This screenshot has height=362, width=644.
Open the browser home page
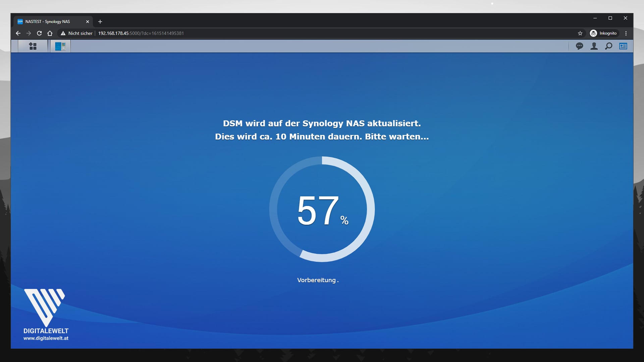[50, 33]
